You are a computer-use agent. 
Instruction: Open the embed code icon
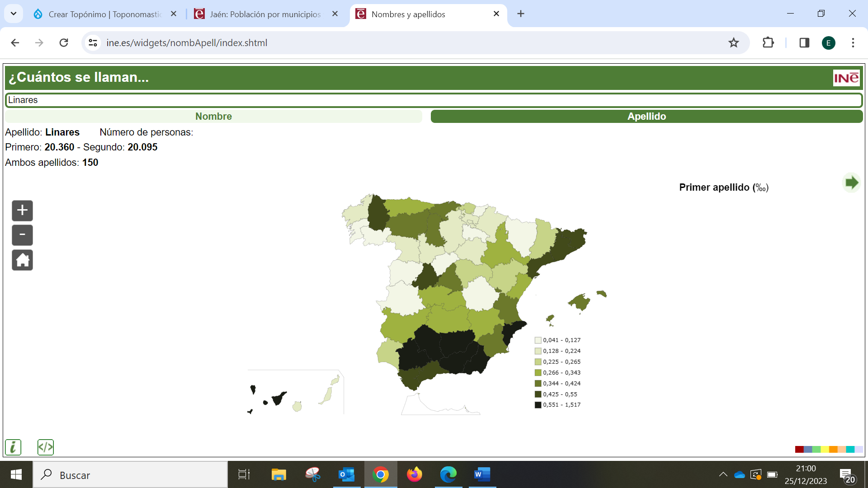(45, 447)
